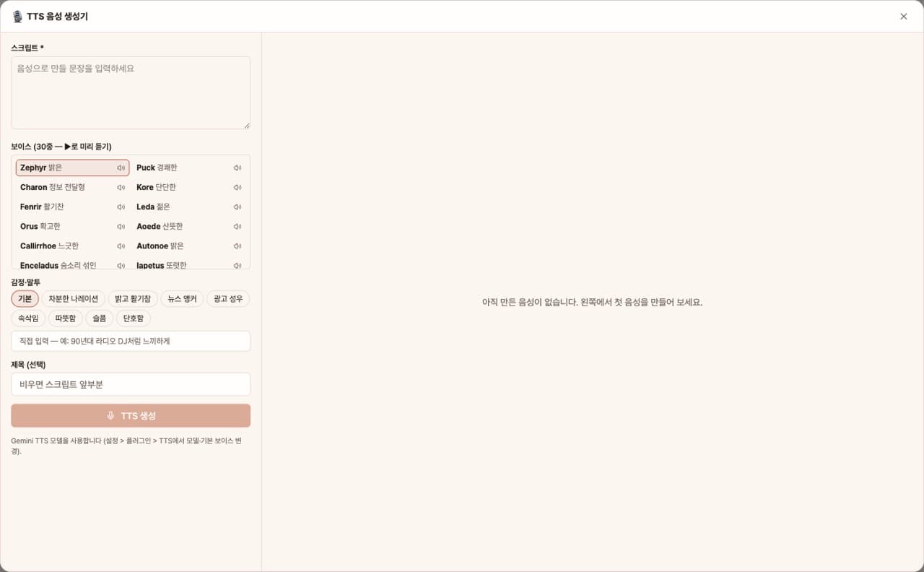Screen dimensions: 924x572
Task: Select the 따뜻함 tone chip
Action: click(66, 318)
